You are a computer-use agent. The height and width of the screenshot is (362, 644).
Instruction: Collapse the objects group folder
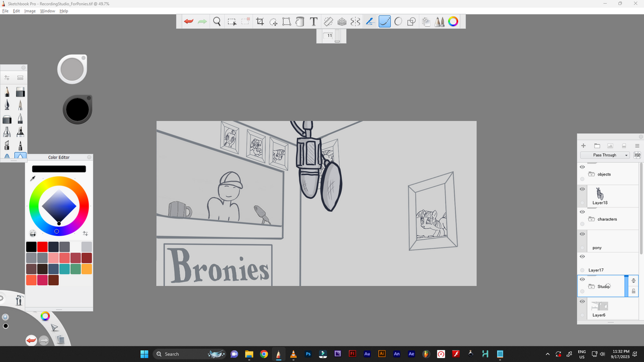click(x=592, y=174)
